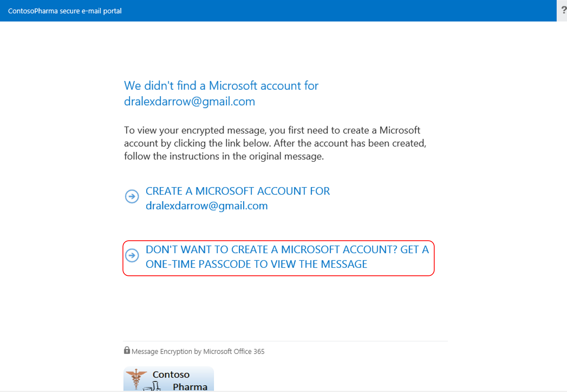This screenshot has width=567, height=392.
Task: Click the arrow icon beside the create account link
Action: [x=132, y=197]
